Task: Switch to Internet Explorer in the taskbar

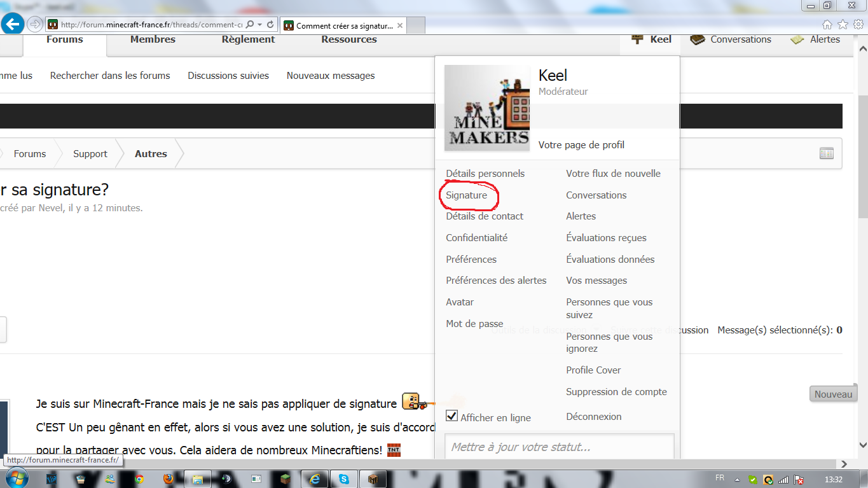Action: 315,479
